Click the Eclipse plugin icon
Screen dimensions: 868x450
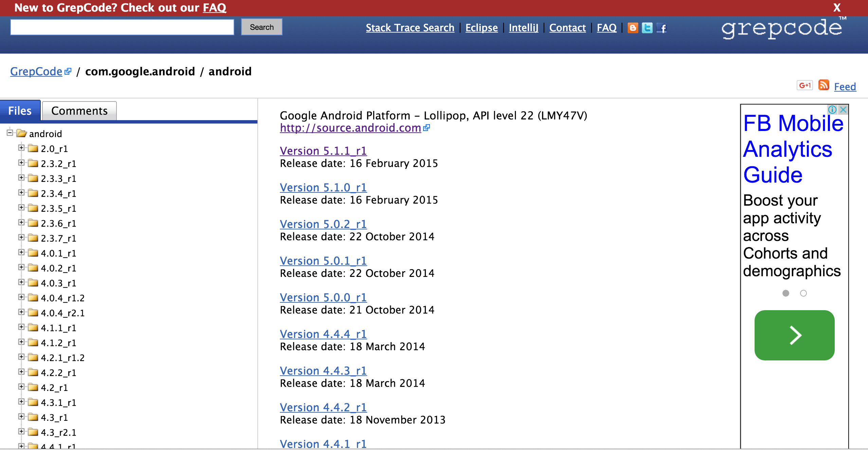[x=481, y=27]
